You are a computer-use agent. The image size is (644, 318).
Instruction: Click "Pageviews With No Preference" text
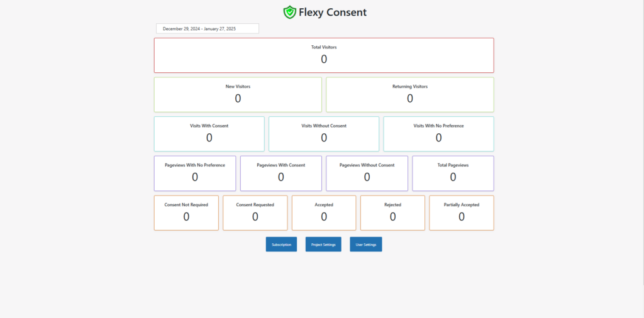(195, 165)
